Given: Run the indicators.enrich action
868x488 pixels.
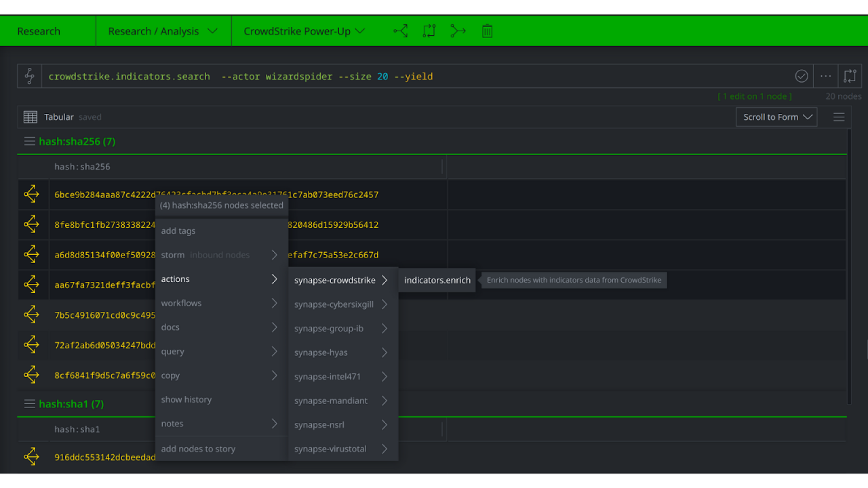Looking at the screenshot, I should pyautogui.click(x=437, y=280).
